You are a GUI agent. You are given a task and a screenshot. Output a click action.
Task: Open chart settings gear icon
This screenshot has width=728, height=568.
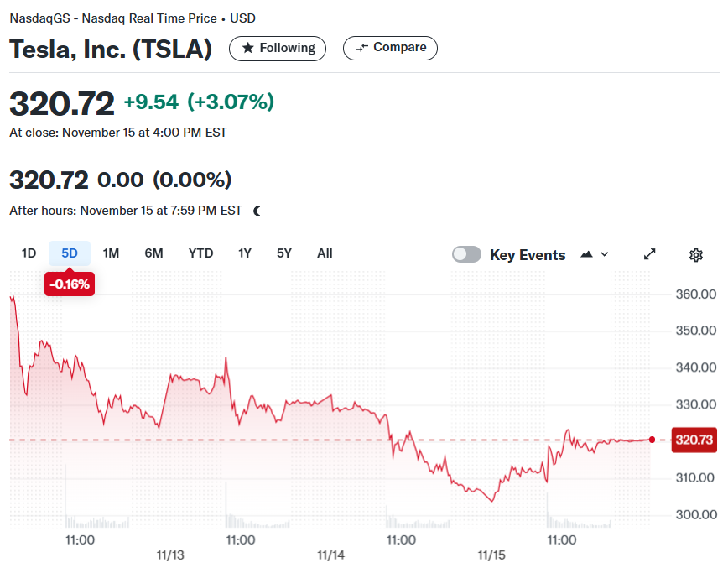point(695,254)
